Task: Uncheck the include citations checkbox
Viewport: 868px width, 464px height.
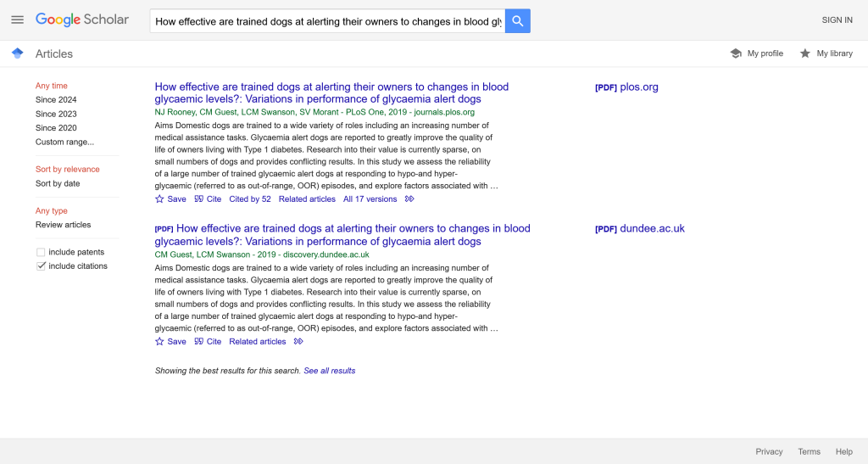Action: (41, 266)
